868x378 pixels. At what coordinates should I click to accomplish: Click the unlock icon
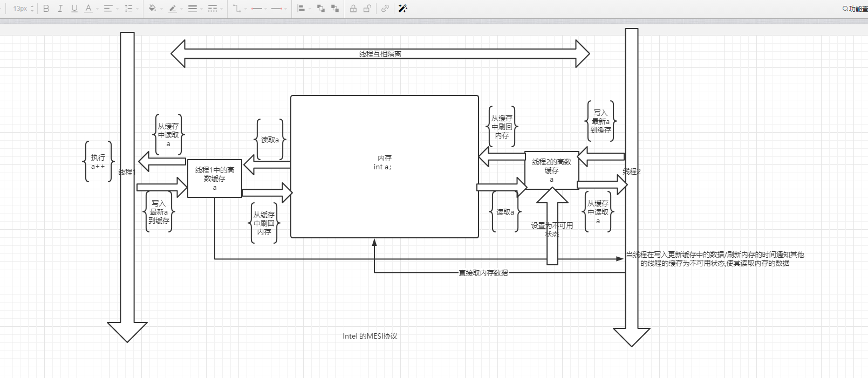point(367,9)
